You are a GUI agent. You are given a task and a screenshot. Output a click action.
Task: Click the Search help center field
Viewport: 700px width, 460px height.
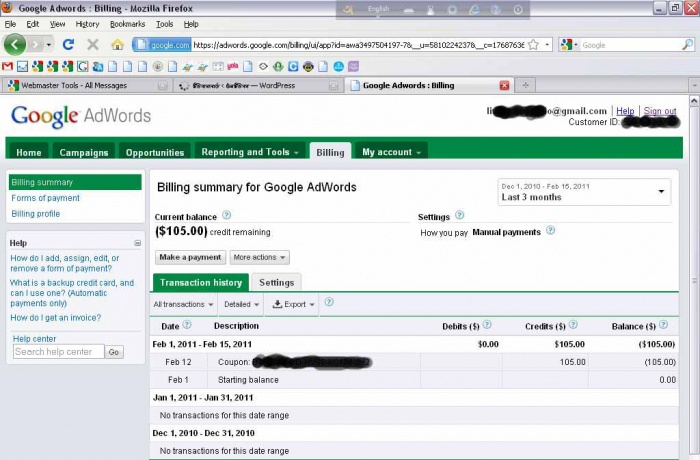tap(58, 352)
